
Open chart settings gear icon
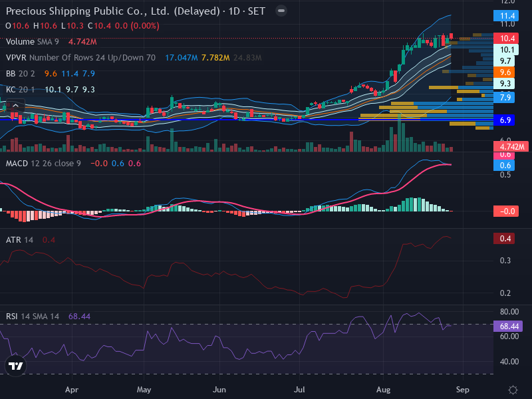pyautogui.click(x=513, y=390)
